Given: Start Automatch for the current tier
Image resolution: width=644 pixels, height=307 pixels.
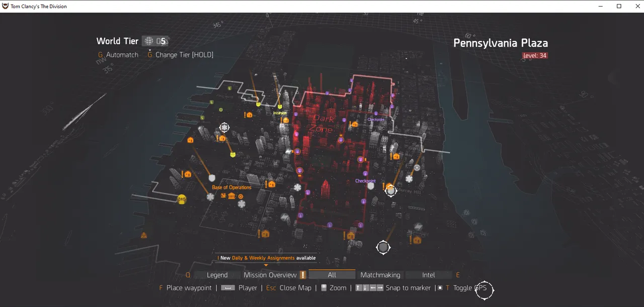Looking at the screenshot, I should click(118, 55).
